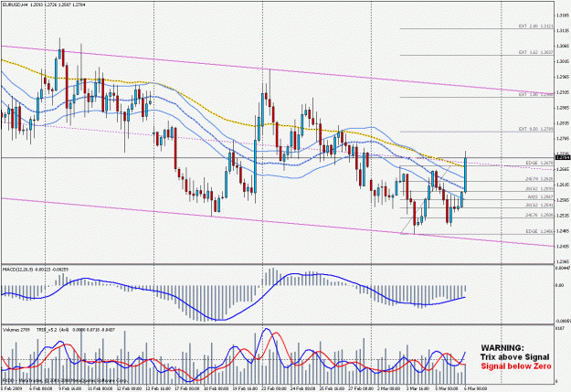Viewport: 571px width, 392px height.
Task: Select the EXT 2.00 Fibonacci level label
Action: click(536, 26)
